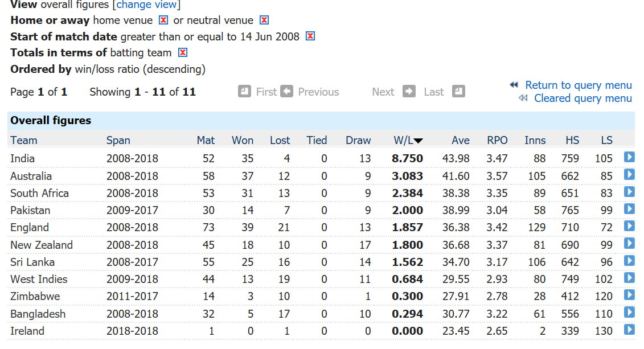This screenshot has width=644, height=349.
Task: Open Pakistan row details arrow
Action: (x=629, y=209)
